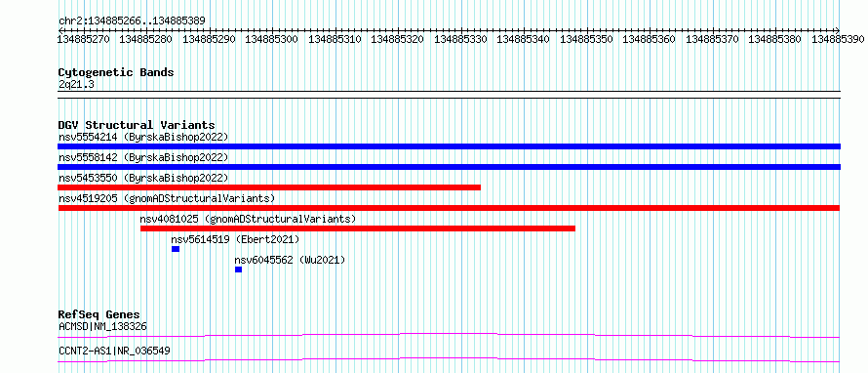Select the ACMSD magenta gene track line
The image size is (868, 373).
449,335
